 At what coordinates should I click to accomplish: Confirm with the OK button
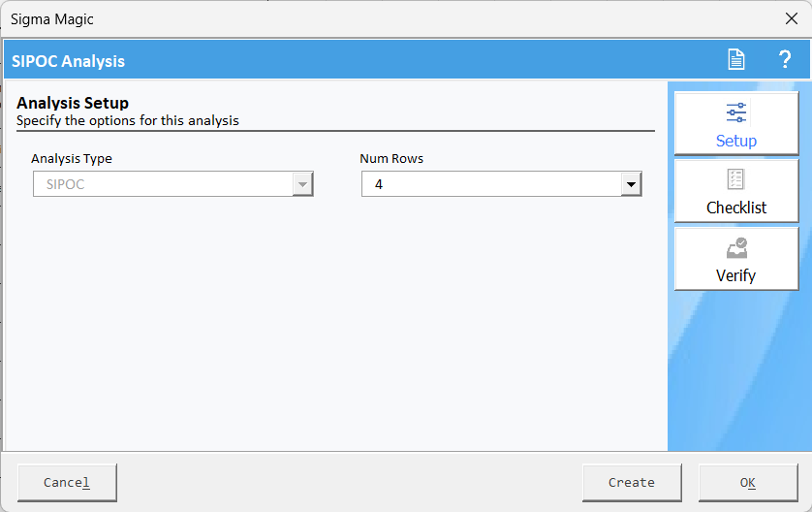tap(748, 483)
